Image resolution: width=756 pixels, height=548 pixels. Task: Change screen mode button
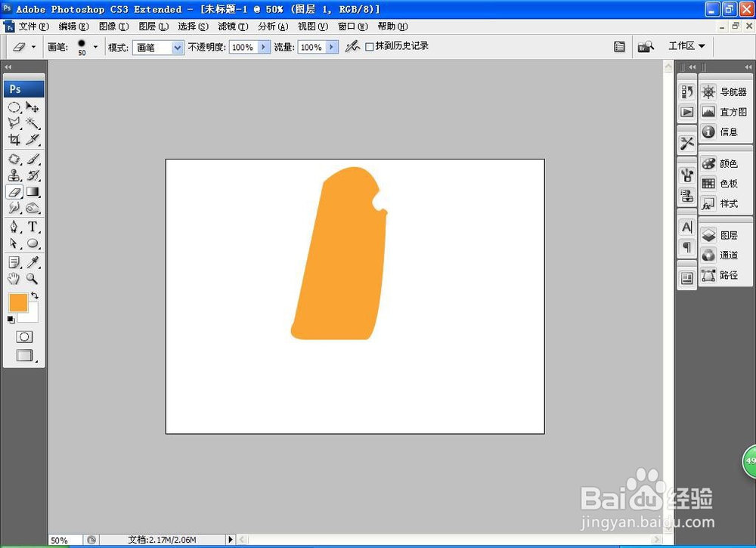24,356
